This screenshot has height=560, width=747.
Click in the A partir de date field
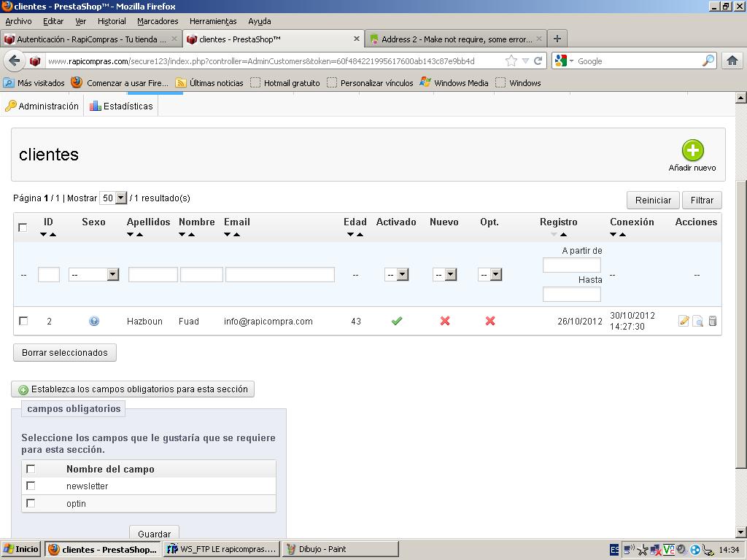(x=572, y=265)
